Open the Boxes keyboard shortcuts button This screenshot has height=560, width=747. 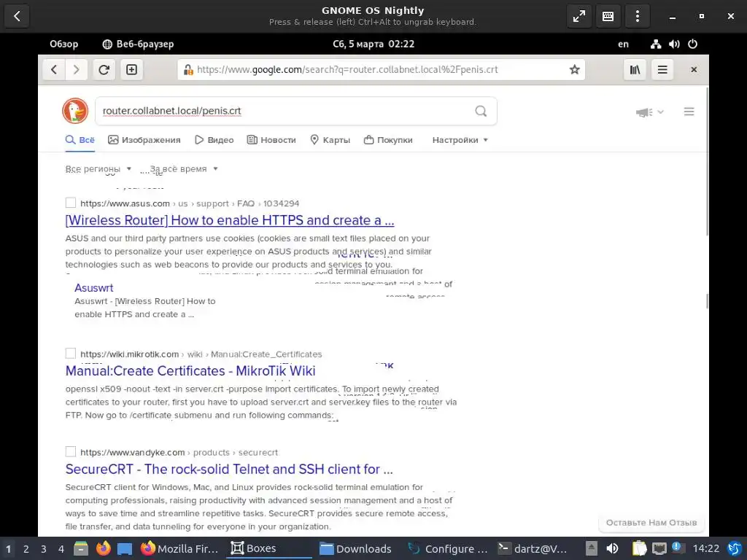[x=608, y=16]
